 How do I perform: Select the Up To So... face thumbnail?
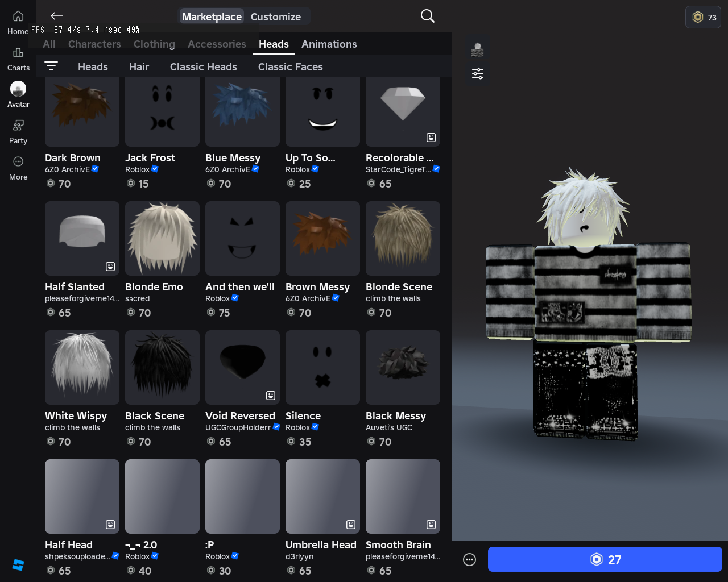(x=322, y=111)
